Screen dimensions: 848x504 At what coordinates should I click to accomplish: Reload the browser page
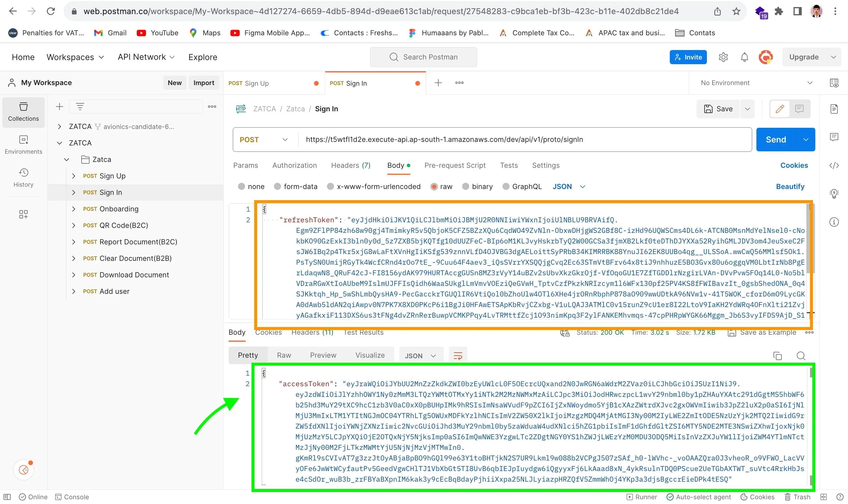click(51, 11)
